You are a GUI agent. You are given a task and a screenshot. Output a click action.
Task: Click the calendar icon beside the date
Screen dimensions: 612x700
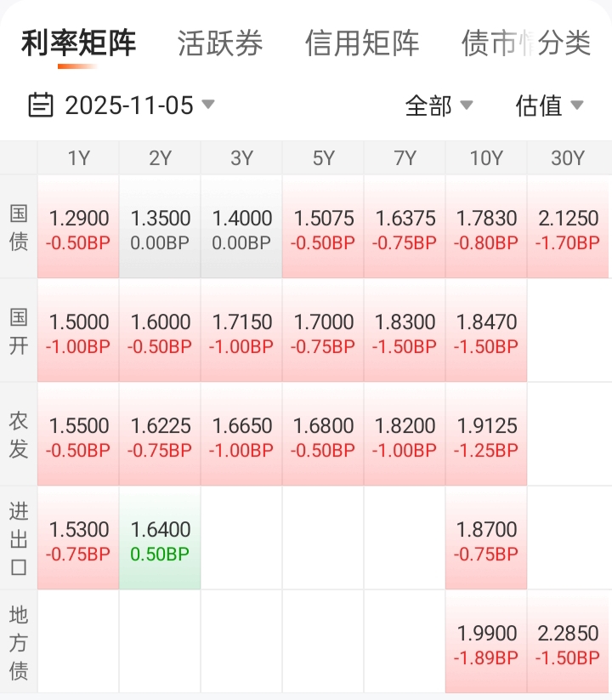40,105
